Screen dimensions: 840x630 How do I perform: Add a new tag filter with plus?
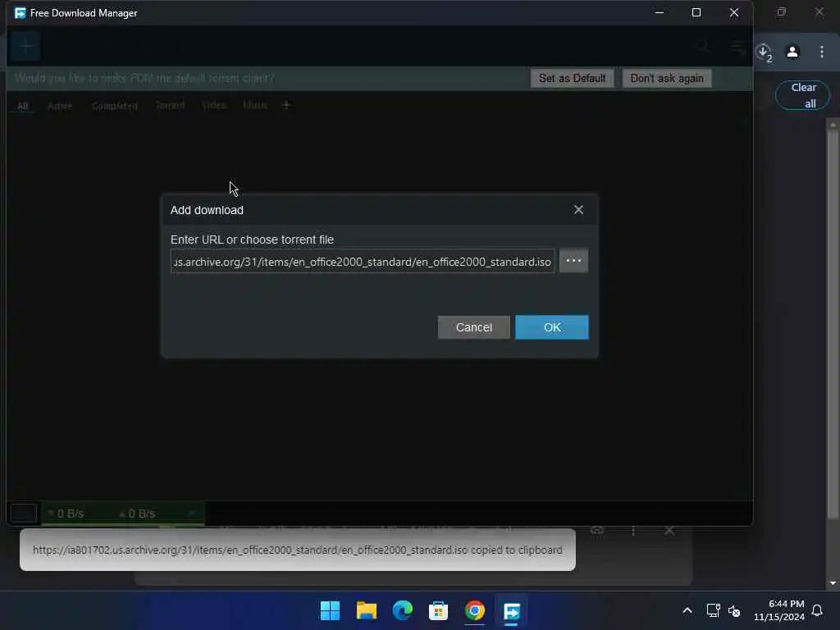286,105
